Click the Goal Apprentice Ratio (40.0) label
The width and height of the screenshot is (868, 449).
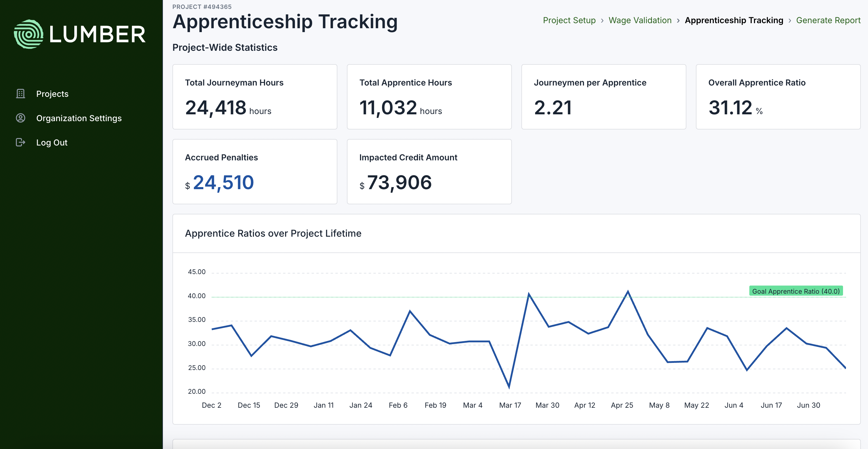click(x=796, y=291)
